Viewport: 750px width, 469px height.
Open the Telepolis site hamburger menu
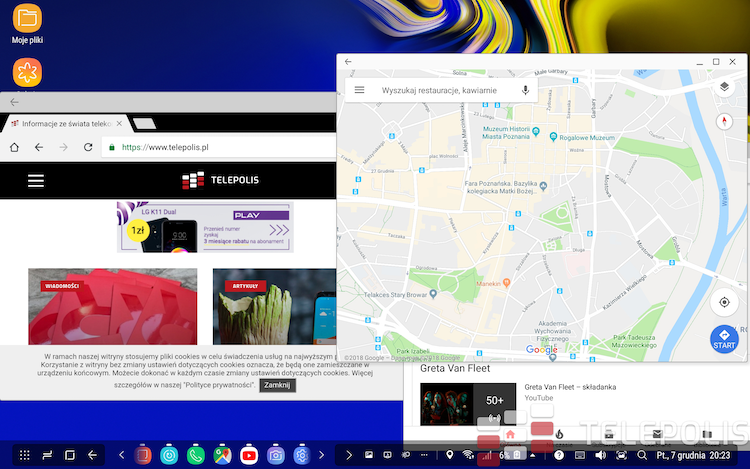tap(36, 180)
